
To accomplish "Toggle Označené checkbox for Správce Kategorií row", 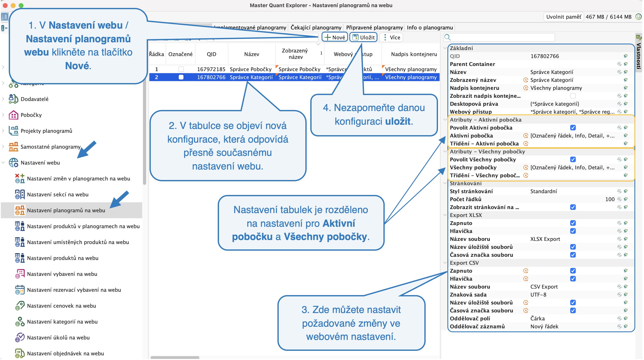I will point(181,77).
